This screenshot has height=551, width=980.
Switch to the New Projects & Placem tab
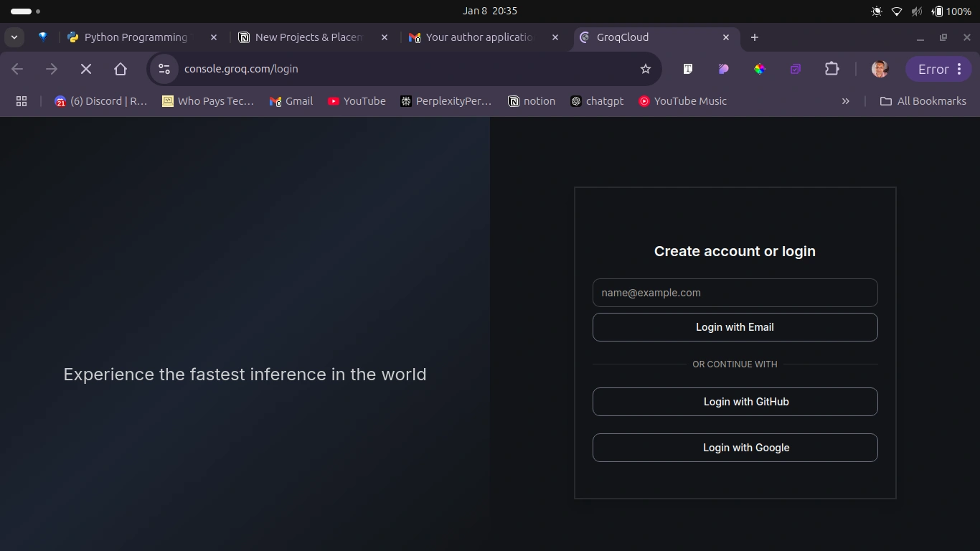[313, 37]
